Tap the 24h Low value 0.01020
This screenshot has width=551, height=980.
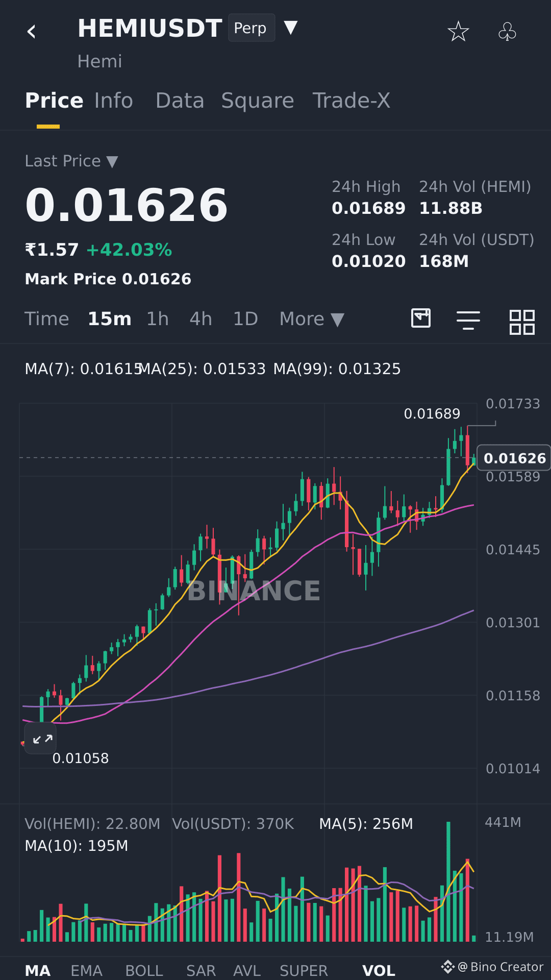pyautogui.click(x=369, y=261)
